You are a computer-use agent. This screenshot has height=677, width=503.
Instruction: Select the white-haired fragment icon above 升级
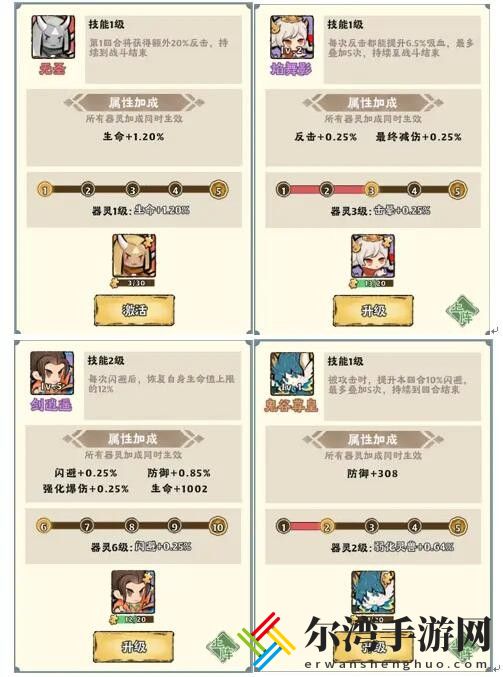tap(373, 256)
